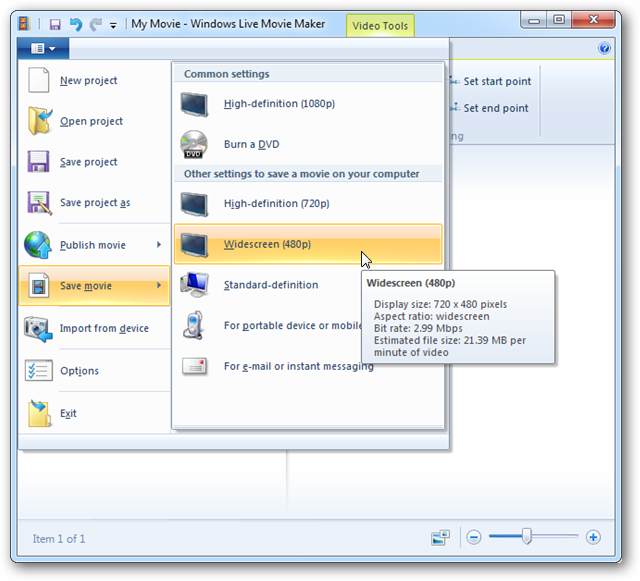The height and width of the screenshot is (581, 640).
Task: Select New project from the menu
Action: (x=88, y=81)
